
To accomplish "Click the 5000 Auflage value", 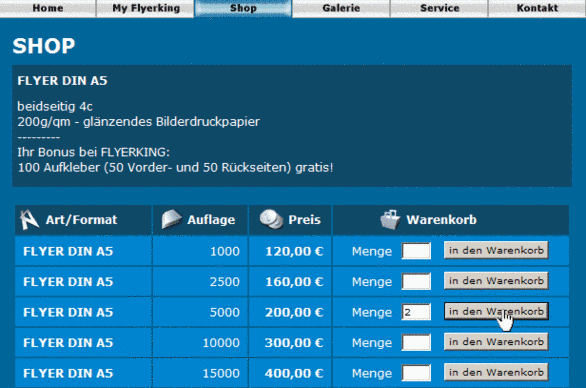I will (x=225, y=312).
